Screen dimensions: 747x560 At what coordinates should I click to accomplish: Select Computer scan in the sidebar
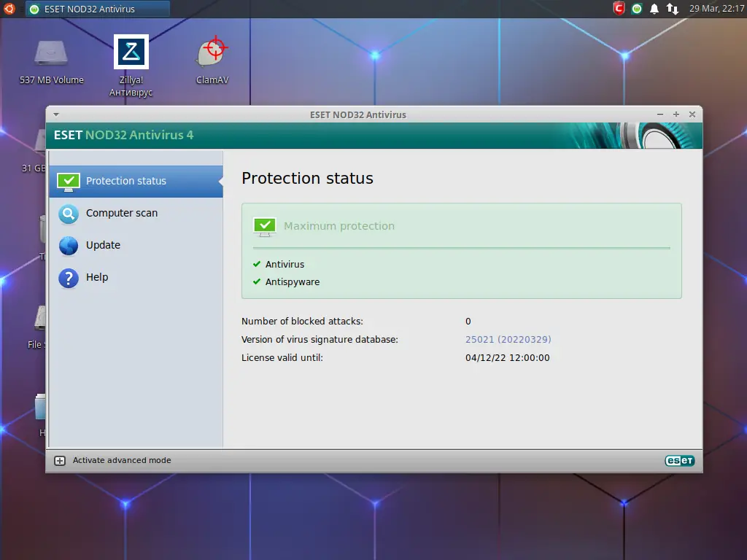(x=122, y=213)
